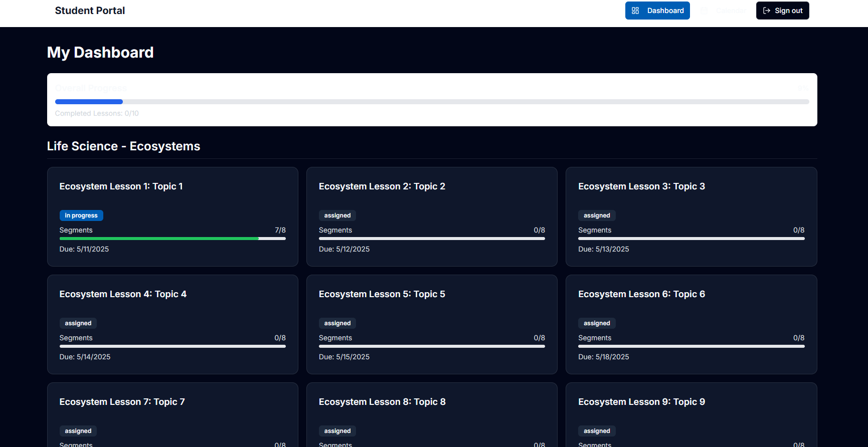Viewport: 868px width, 447px height.
Task: Click the 'Segments' label in Lesson 5 card
Action: [x=335, y=338]
